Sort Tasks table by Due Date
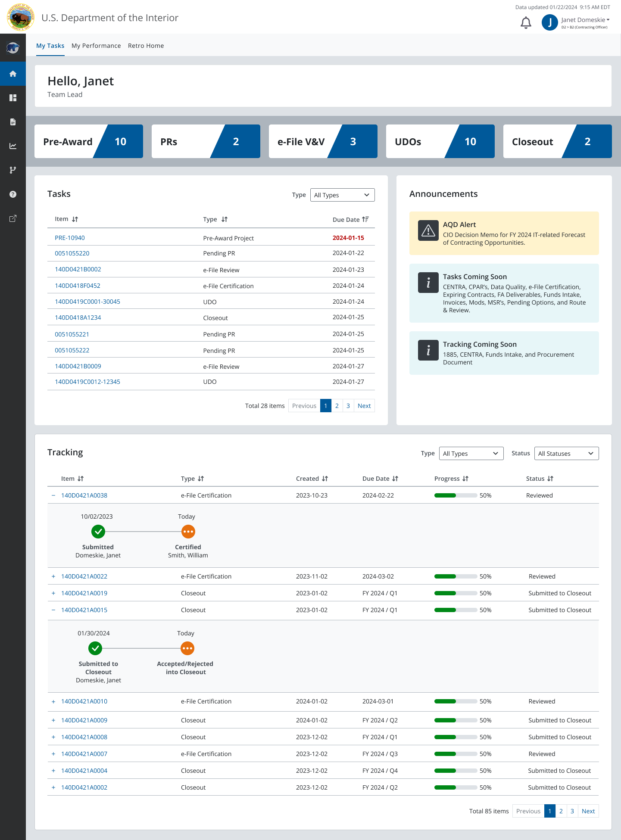 tap(365, 219)
